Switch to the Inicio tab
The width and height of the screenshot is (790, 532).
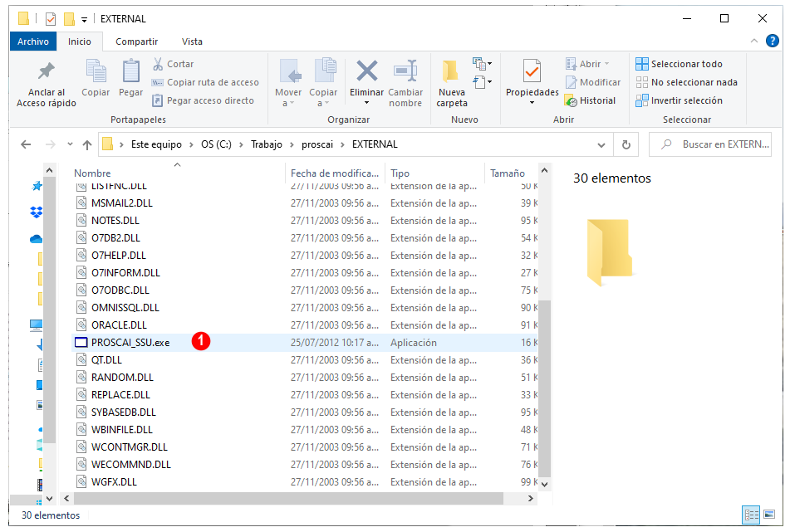tap(80, 41)
